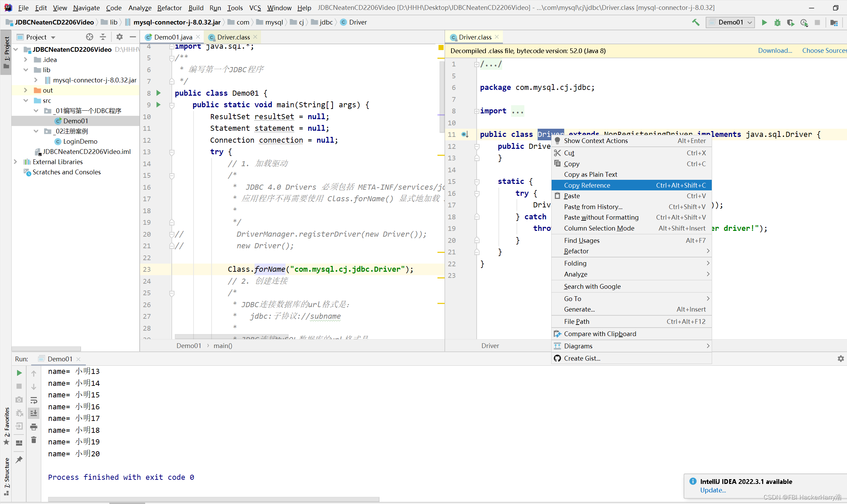Image resolution: width=847 pixels, height=504 pixels.
Task: Open the Demo01 run configuration dropdown
Action: [730, 22]
